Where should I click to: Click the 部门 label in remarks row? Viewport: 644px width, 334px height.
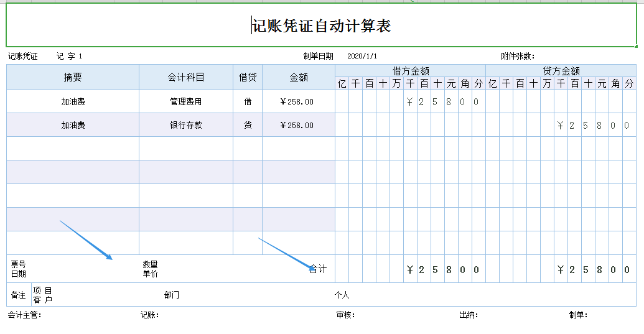pos(172,295)
